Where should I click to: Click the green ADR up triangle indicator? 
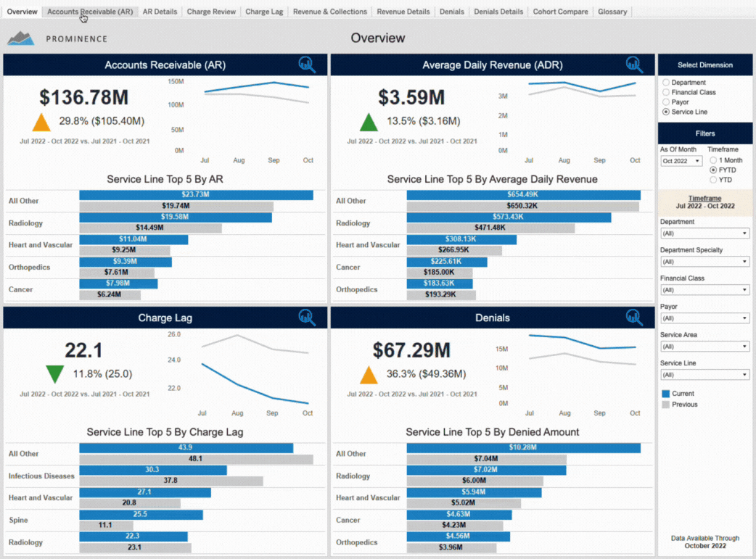coord(369,122)
